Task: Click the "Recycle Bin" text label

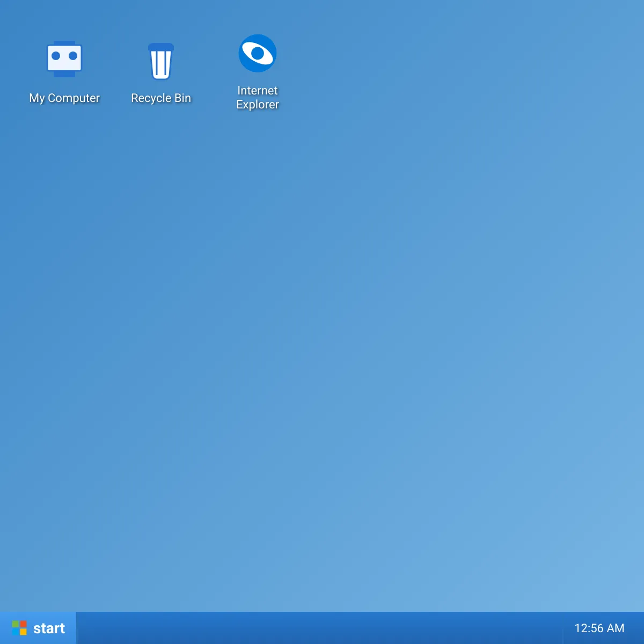Action: pyautogui.click(x=161, y=98)
